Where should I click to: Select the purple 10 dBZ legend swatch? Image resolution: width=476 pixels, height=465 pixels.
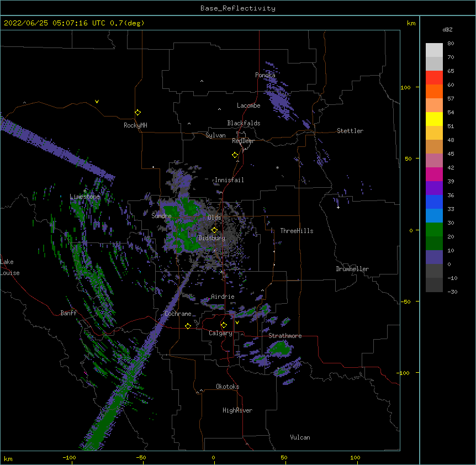(434, 257)
